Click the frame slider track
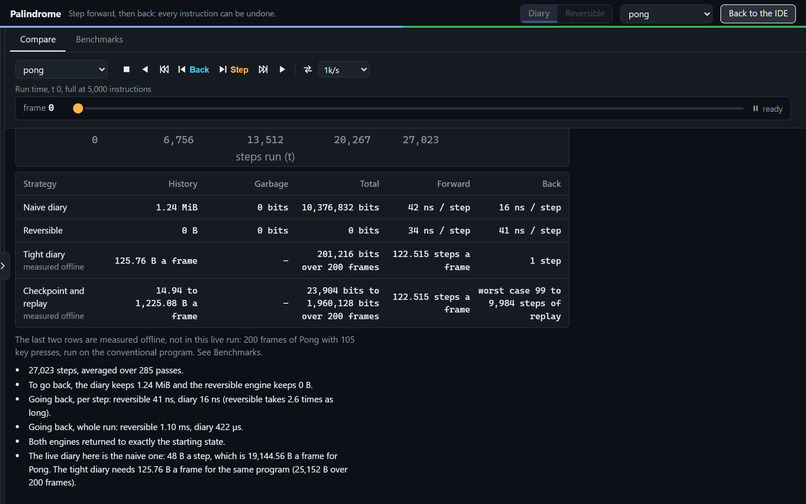Viewport: 806px width, 504px height. [410, 109]
